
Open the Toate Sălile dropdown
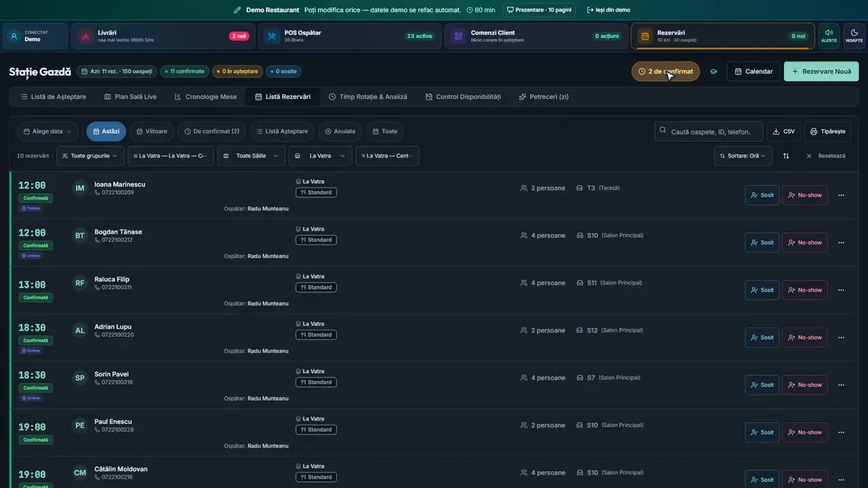tap(251, 156)
